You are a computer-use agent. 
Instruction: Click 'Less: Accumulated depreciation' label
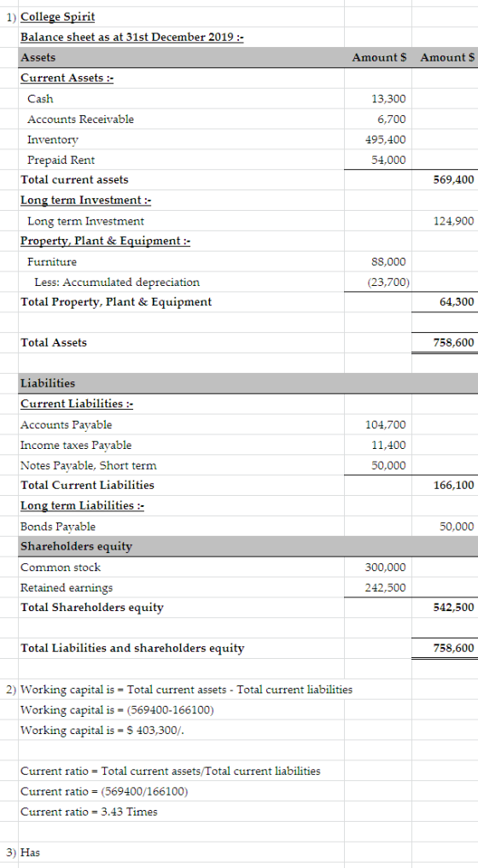click(x=117, y=283)
